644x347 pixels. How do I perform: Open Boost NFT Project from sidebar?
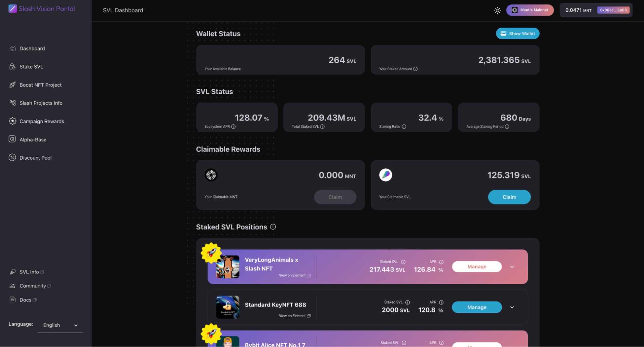click(x=41, y=85)
